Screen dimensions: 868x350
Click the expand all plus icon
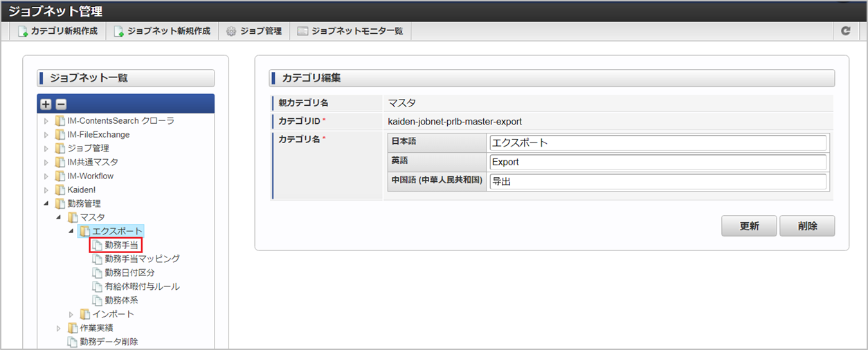tap(46, 104)
